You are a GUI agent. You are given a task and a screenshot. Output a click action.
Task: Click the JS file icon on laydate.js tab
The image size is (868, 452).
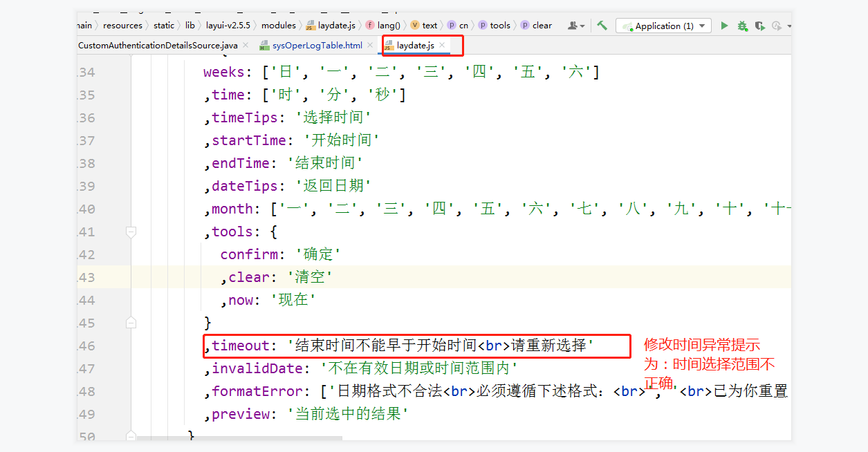[389, 45]
